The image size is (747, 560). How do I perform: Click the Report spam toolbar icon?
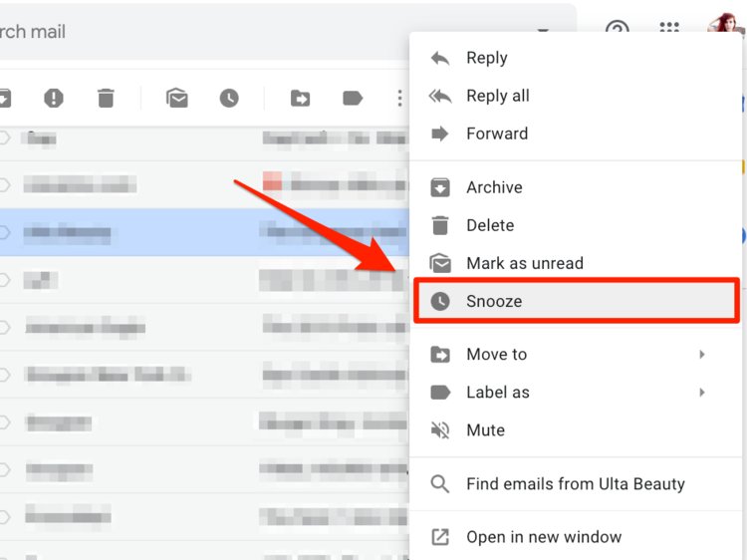(54, 99)
